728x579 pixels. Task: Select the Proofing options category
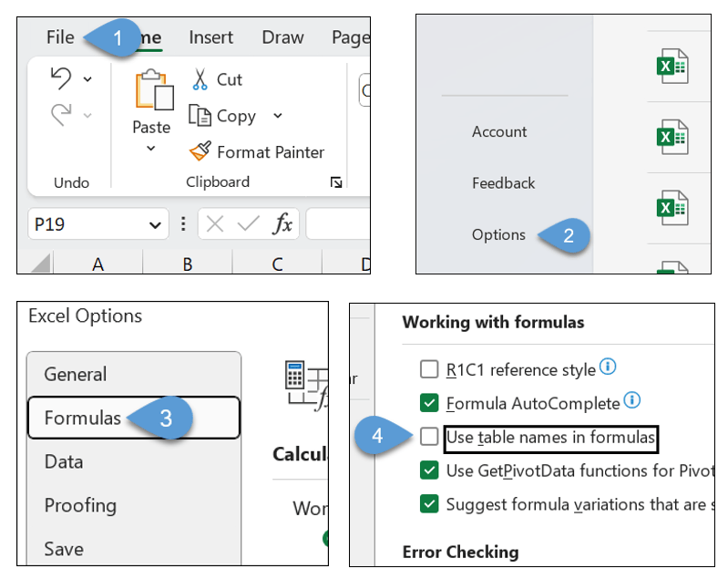[80, 505]
